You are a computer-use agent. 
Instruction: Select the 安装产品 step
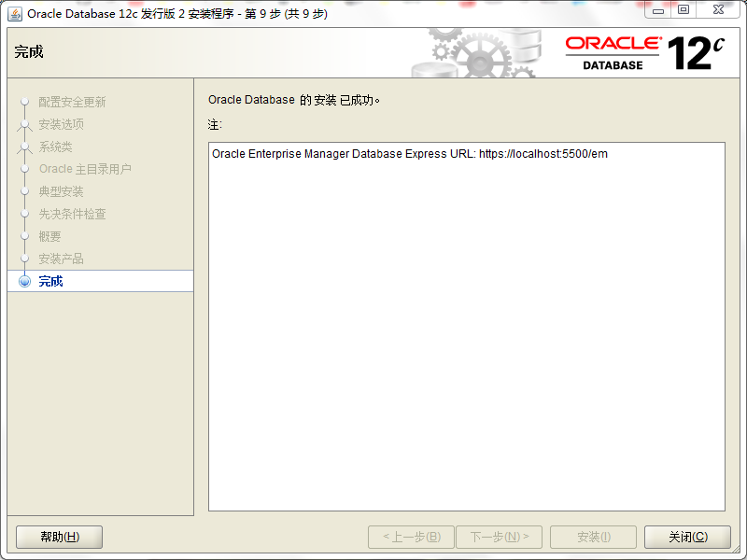tap(61, 259)
